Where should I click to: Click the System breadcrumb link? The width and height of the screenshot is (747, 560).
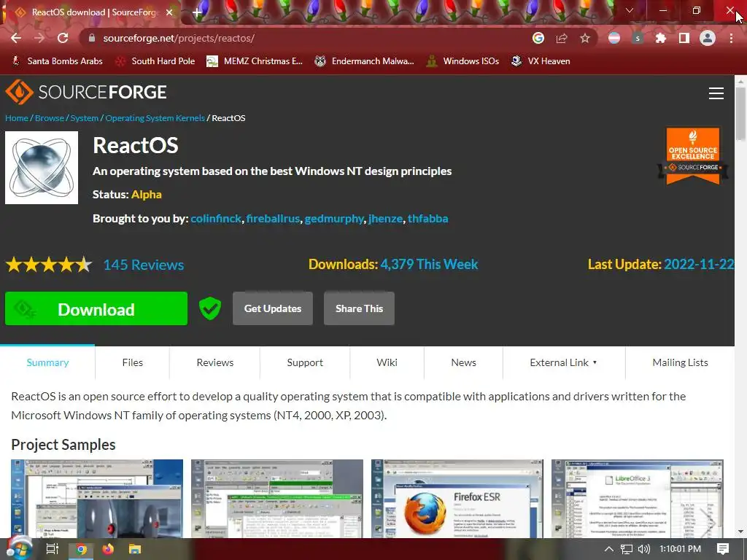coord(85,118)
